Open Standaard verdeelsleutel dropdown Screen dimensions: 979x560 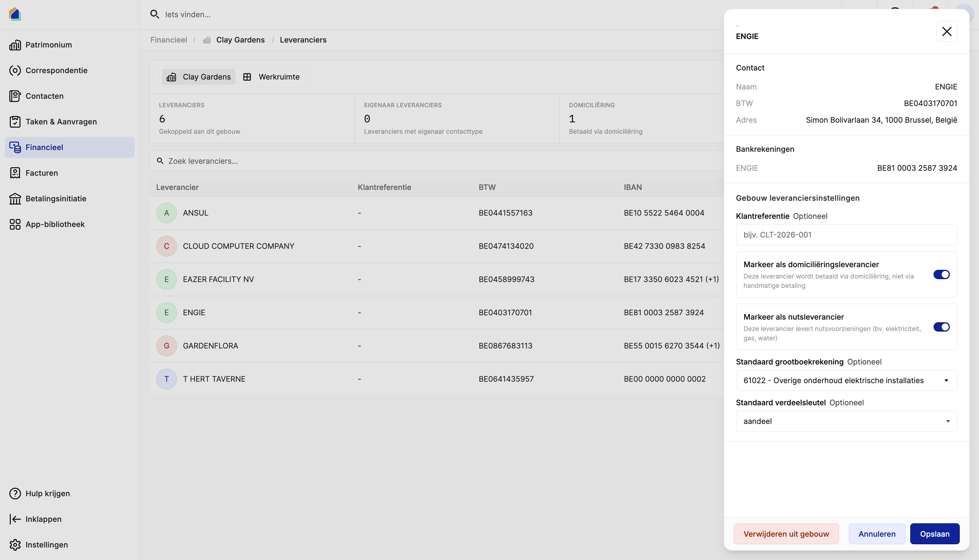point(846,421)
